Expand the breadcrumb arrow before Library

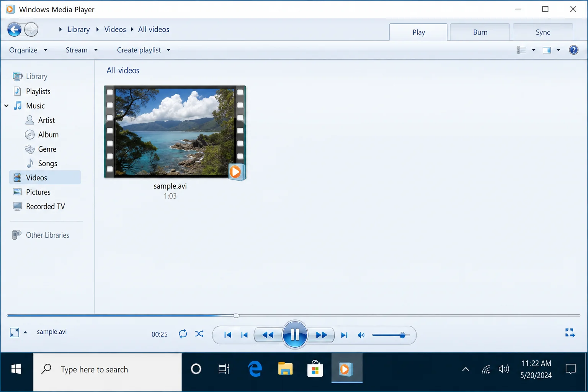coord(60,29)
